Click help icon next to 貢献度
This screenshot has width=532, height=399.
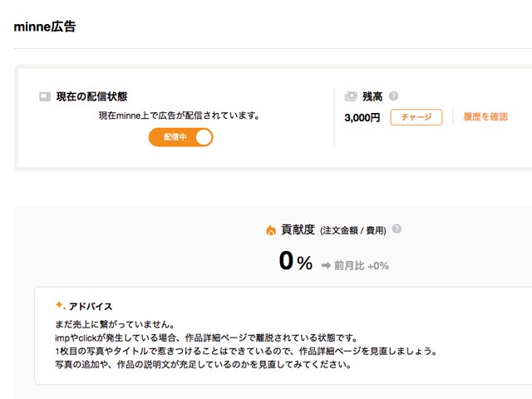click(x=397, y=229)
